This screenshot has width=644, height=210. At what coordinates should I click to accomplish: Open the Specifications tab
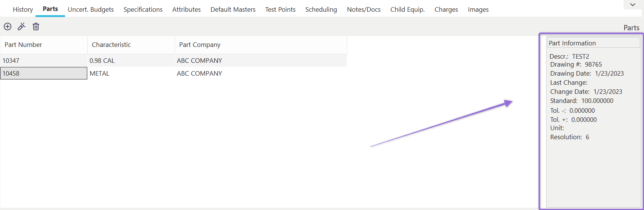tap(143, 9)
